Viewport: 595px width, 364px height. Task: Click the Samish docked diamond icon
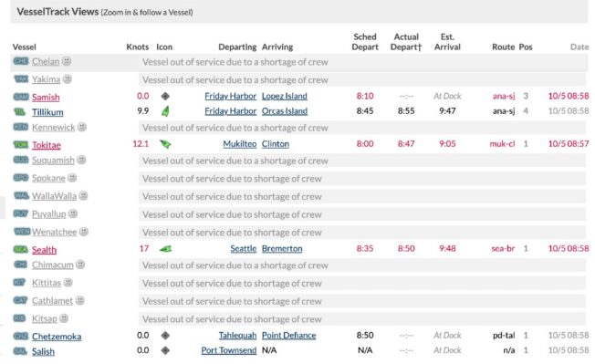click(165, 97)
